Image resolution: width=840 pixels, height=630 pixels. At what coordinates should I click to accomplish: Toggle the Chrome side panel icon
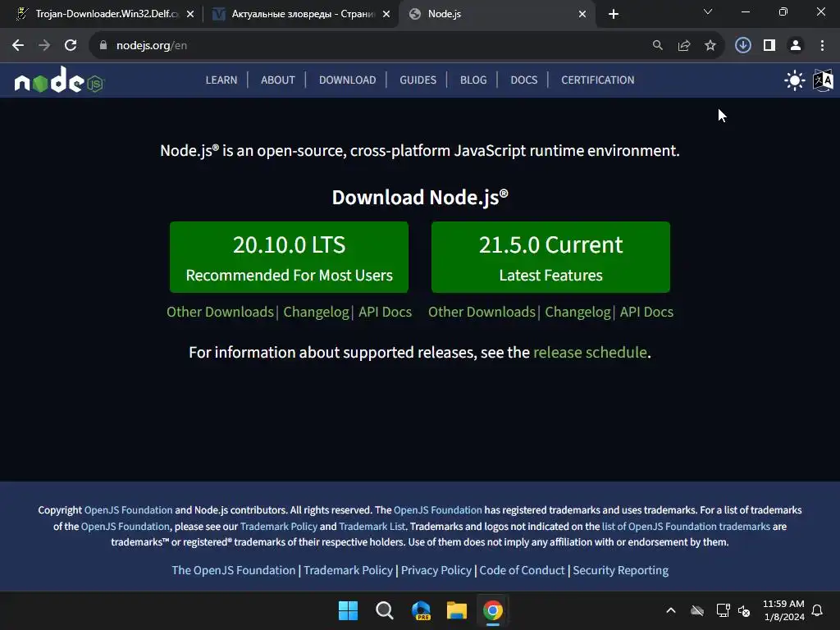click(769, 46)
